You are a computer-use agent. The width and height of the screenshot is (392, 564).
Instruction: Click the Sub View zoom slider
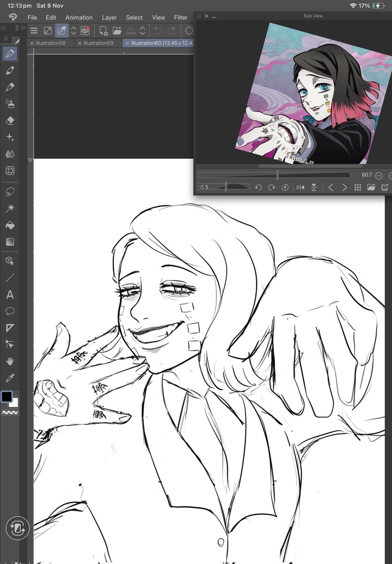tap(274, 175)
